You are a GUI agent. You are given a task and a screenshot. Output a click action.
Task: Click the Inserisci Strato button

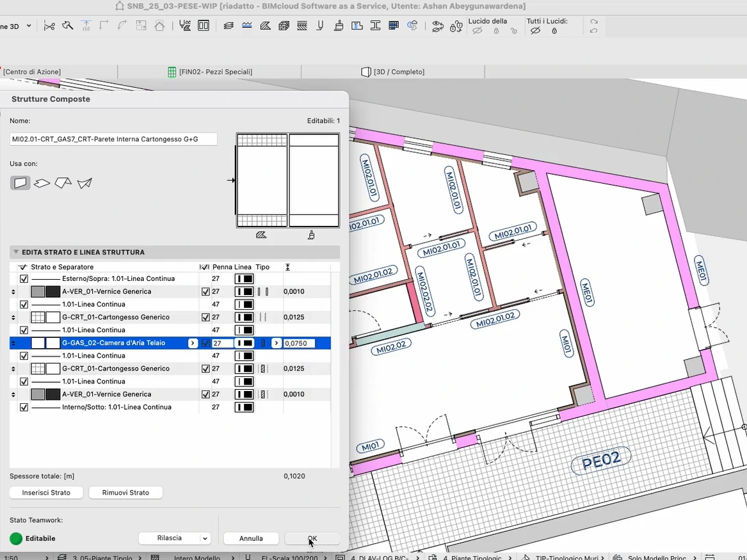tap(46, 493)
